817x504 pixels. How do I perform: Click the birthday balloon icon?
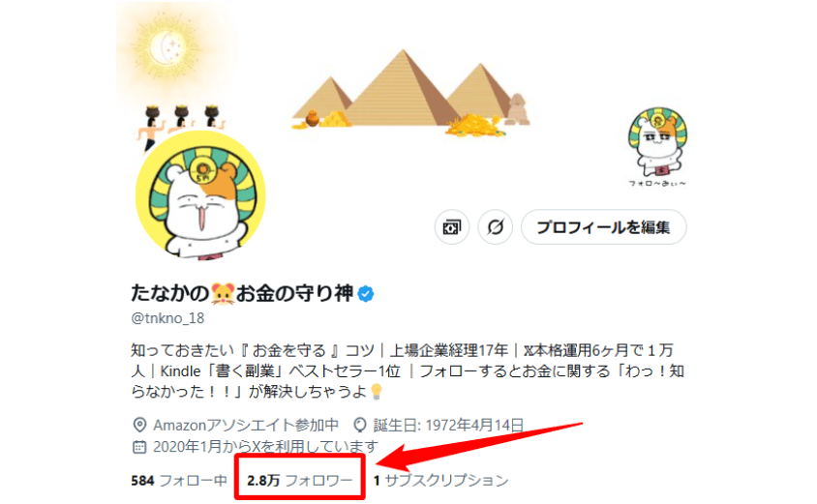click(x=359, y=425)
